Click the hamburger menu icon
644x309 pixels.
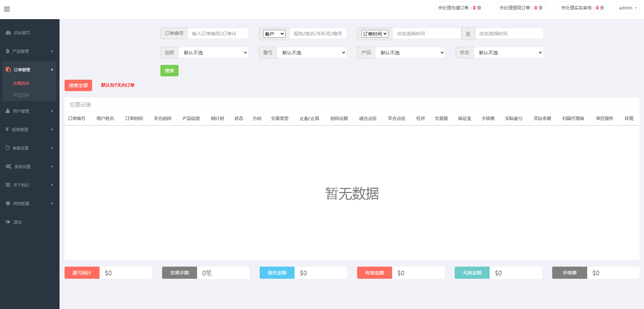point(7,9)
